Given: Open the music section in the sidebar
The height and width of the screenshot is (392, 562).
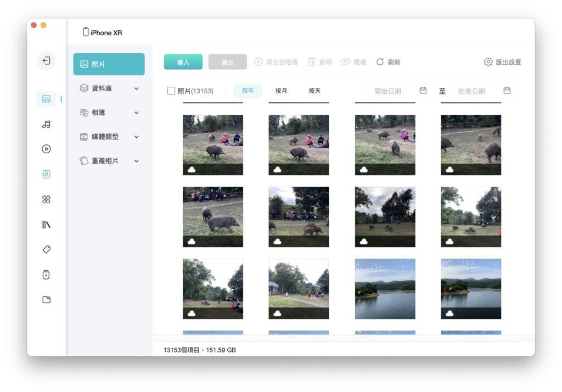Looking at the screenshot, I should point(46,125).
